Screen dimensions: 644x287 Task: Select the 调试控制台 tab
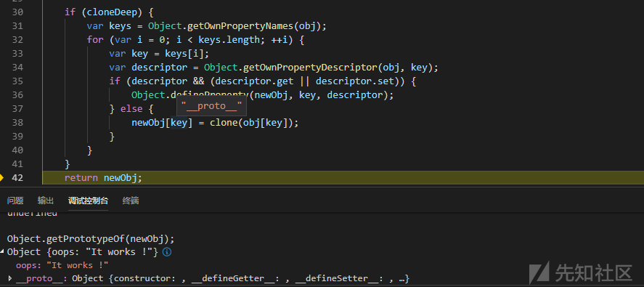tap(89, 201)
